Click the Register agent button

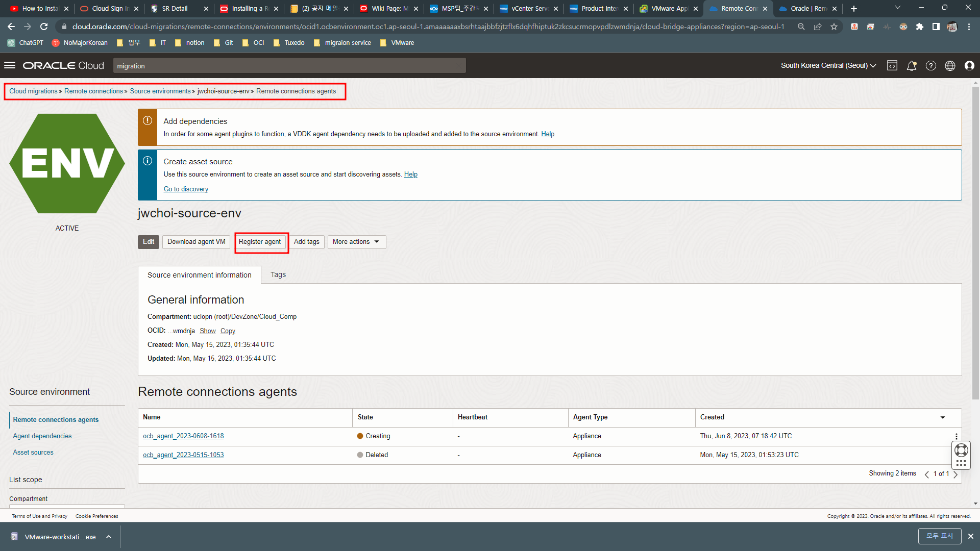click(x=259, y=242)
